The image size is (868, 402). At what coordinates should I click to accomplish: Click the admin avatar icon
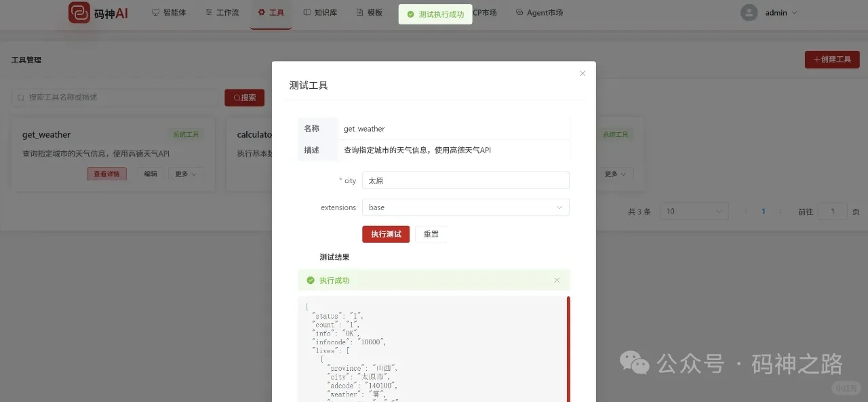(x=749, y=12)
